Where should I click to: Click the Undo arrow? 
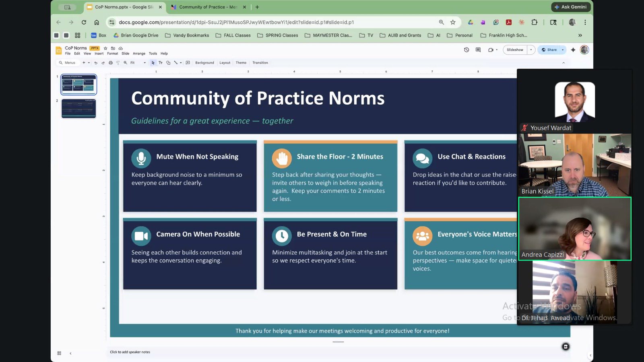96,63
